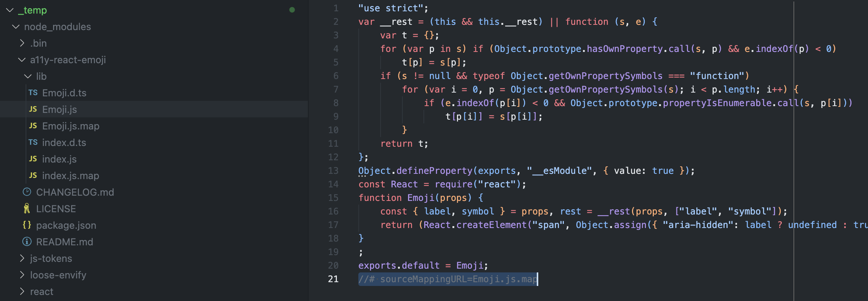This screenshot has height=301, width=868.
Task: Select the react folder label
Action: tap(42, 292)
